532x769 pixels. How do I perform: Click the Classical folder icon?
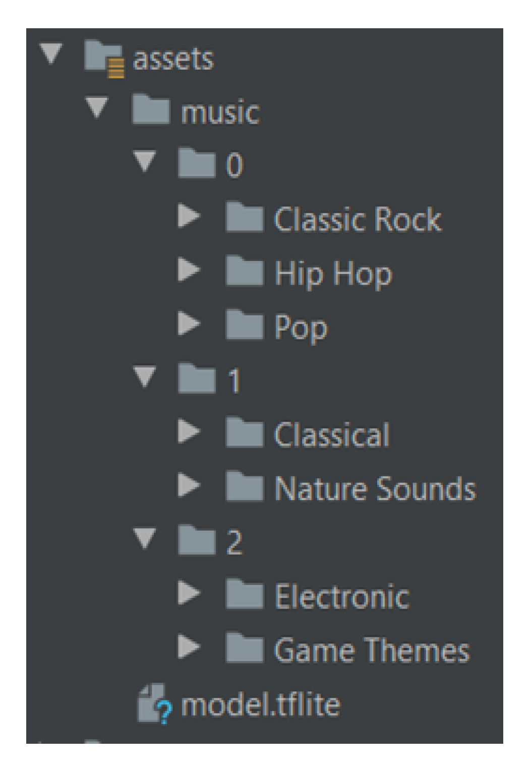tap(245, 433)
